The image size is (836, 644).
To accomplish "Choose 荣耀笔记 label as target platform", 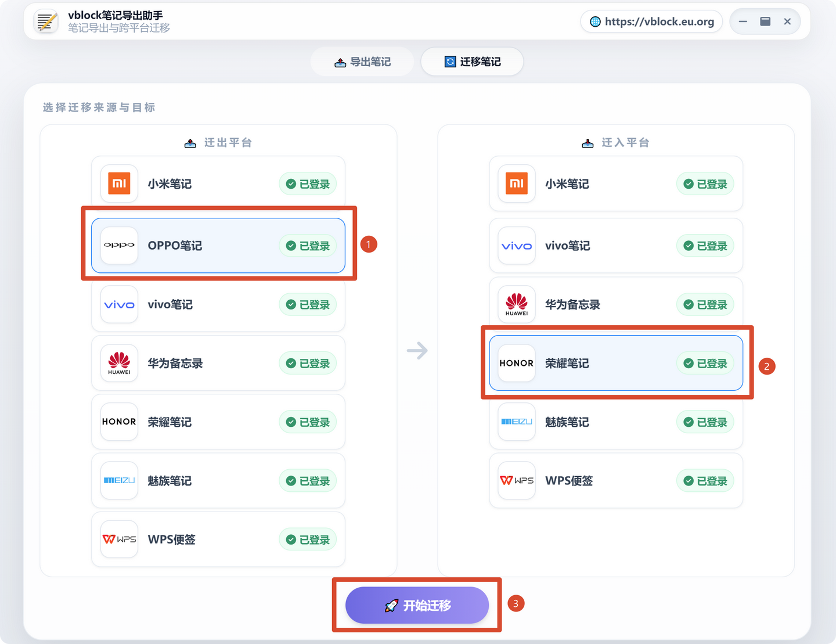I will [x=567, y=364].
